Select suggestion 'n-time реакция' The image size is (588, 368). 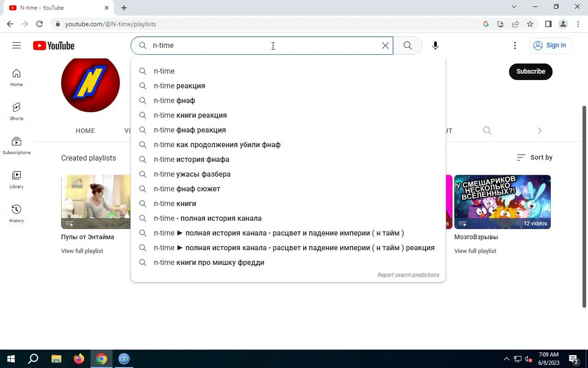click(288, 86)
